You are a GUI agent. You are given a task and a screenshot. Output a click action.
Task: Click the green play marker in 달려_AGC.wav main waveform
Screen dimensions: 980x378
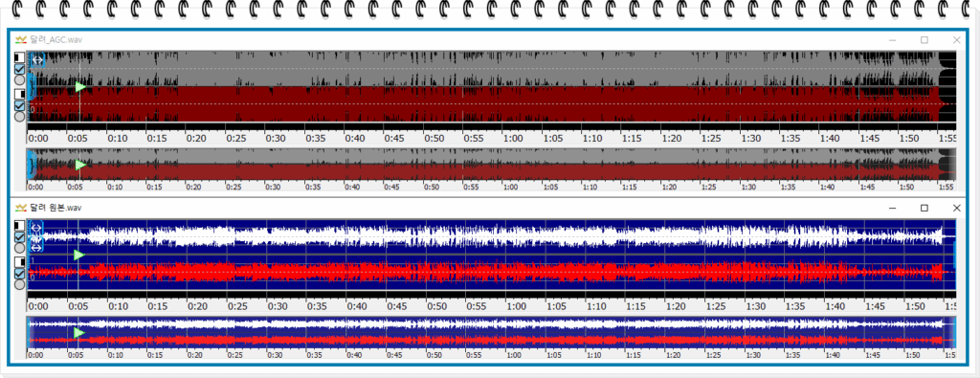80,87
